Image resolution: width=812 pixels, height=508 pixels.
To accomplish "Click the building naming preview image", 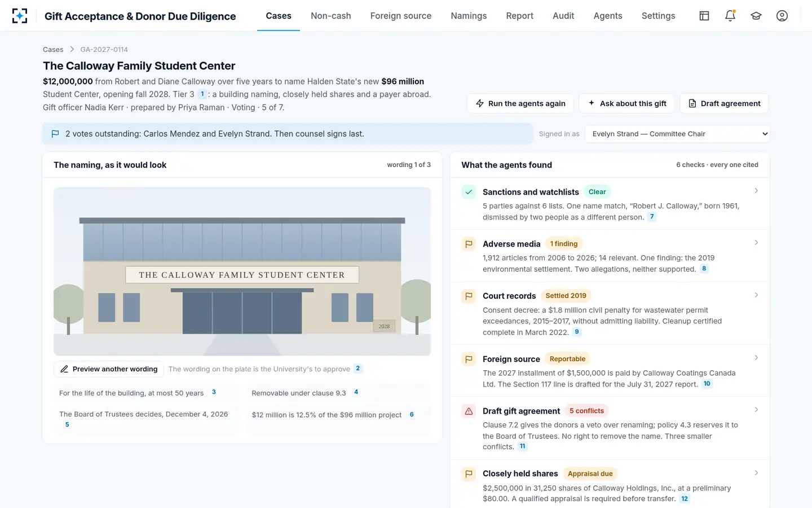I will 242,271.
